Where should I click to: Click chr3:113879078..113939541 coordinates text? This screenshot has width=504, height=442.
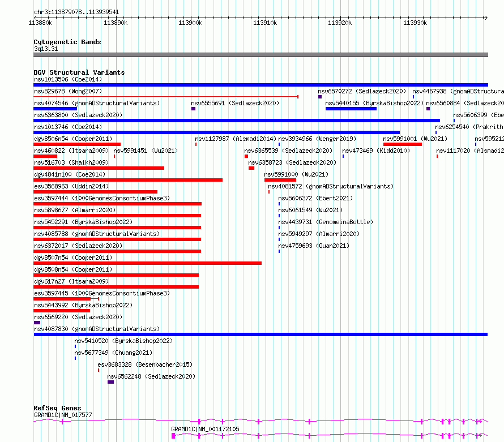(76, 12)
